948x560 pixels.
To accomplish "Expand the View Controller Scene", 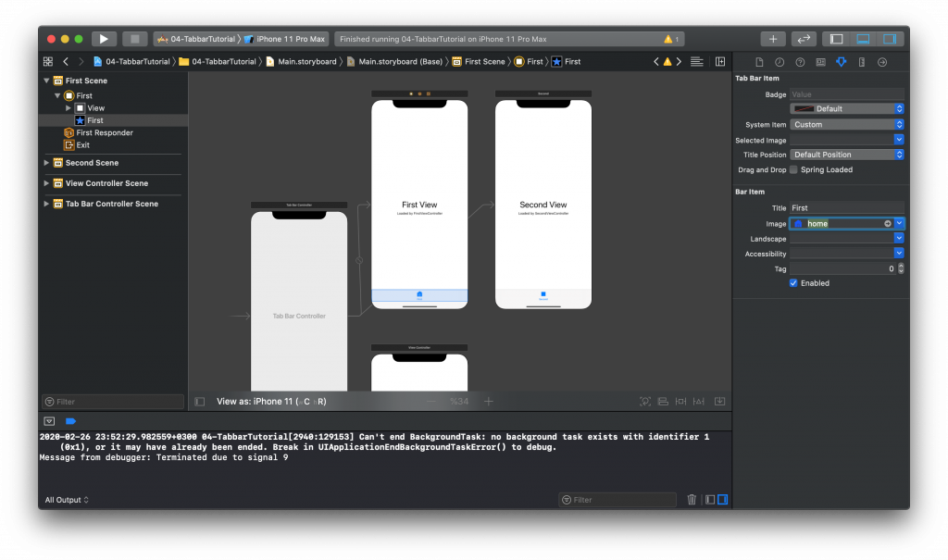I will coord(46,183).
